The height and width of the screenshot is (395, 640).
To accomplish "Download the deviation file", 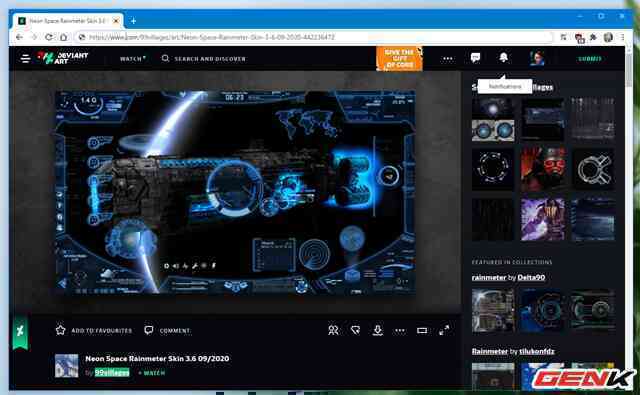I will click(x=378, y=330).
